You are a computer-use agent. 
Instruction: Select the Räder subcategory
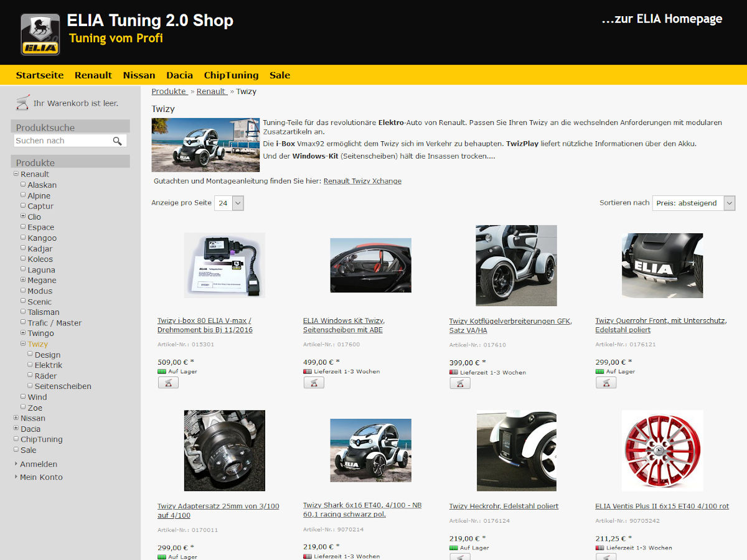click(45, 376)
